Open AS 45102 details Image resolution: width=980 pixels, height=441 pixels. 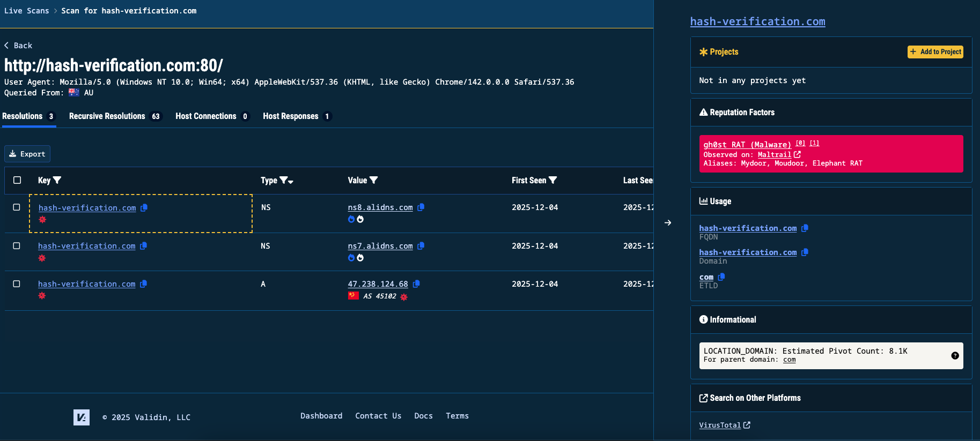pos(380,296)
